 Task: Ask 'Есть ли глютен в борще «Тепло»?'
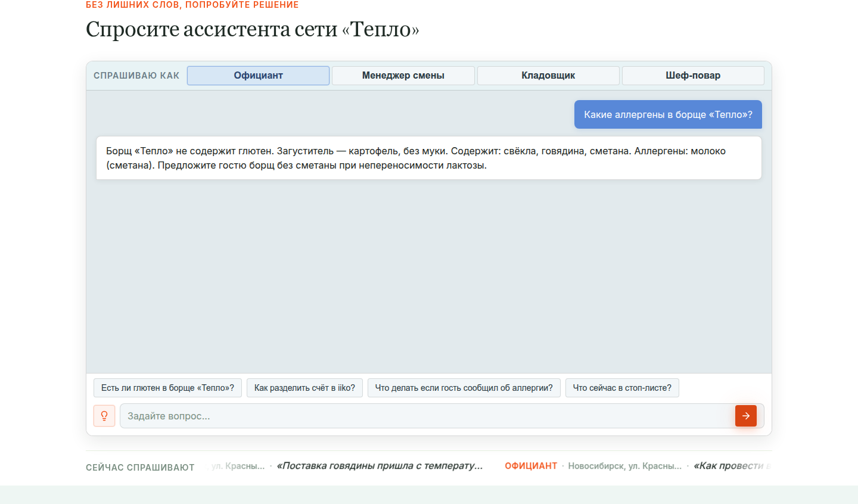pos(167,388)
